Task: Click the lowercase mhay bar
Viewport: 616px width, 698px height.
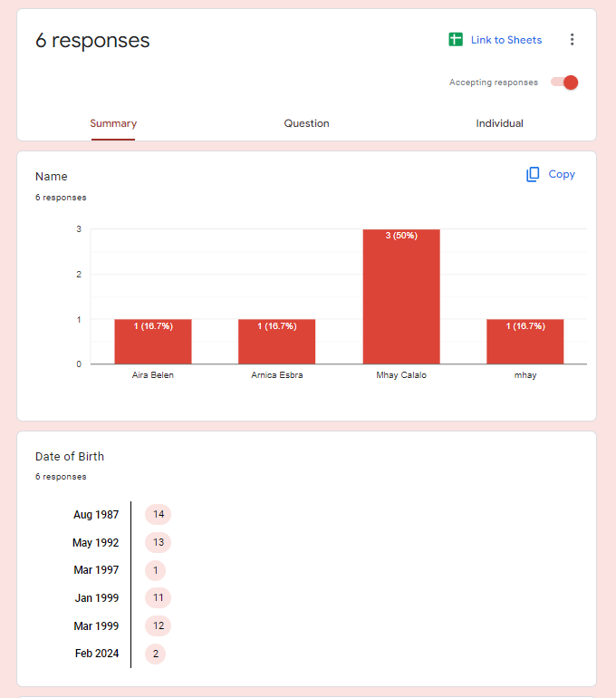Action: (525, 342)
